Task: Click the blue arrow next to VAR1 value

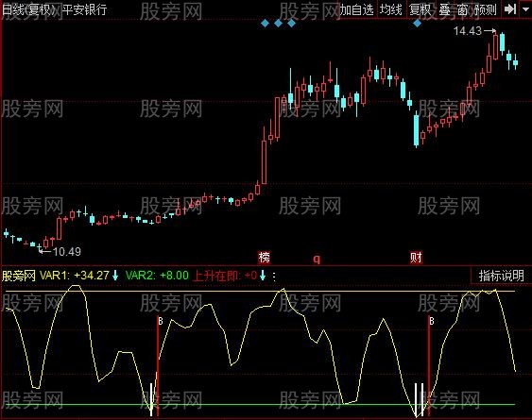Action: [115, 275]
